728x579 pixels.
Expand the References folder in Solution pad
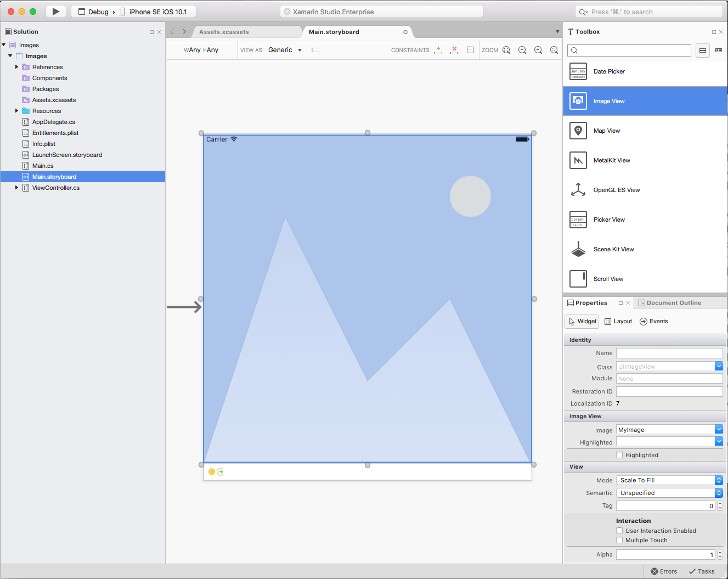(x=16, y=66)
